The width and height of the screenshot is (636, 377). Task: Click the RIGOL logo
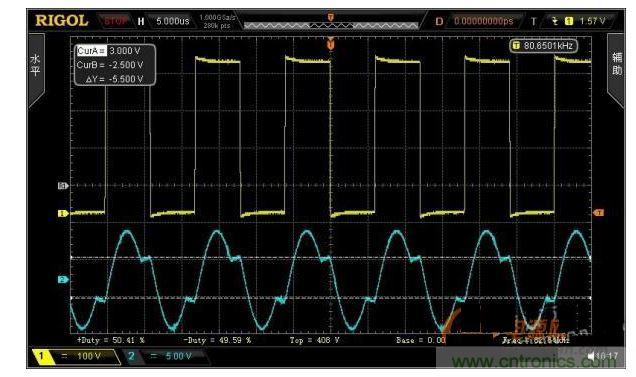62,21
